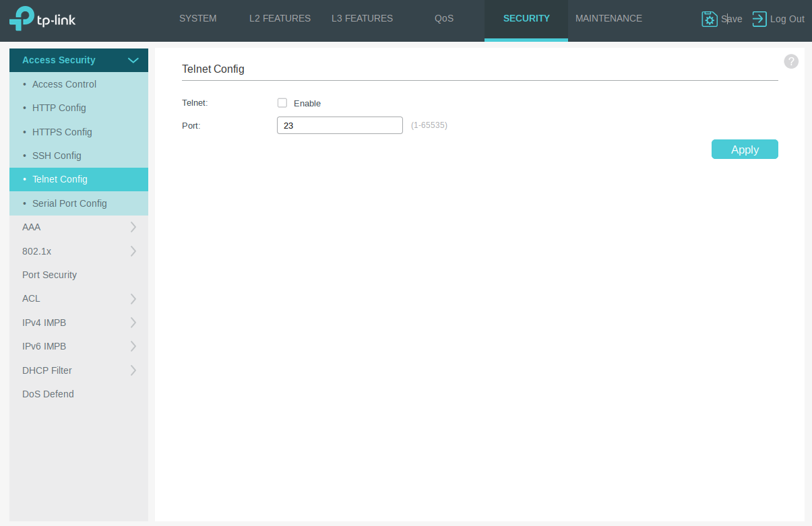Go to the QoS tab
Viewport: 812px width, 526px height.
(x=444, y=19)
